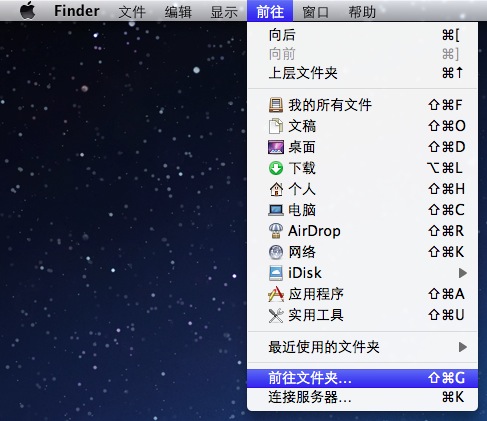Open the Finder menu

(x=77, y=11)
